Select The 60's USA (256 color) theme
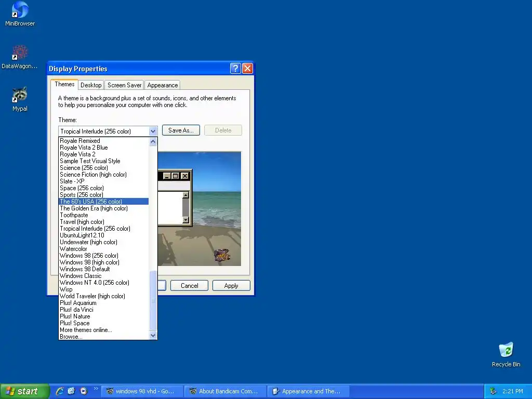This screenshot has height=399, width=532. click(x=104, y=202)
